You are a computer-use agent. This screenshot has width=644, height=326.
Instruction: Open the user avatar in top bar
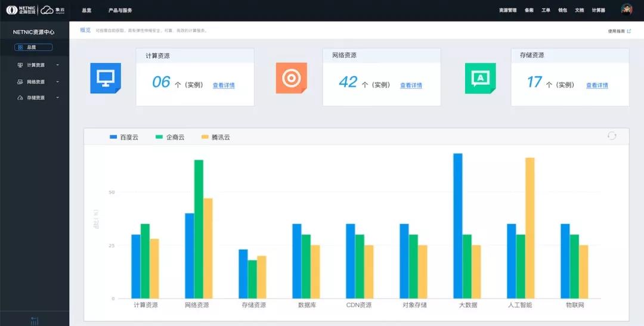626,10
